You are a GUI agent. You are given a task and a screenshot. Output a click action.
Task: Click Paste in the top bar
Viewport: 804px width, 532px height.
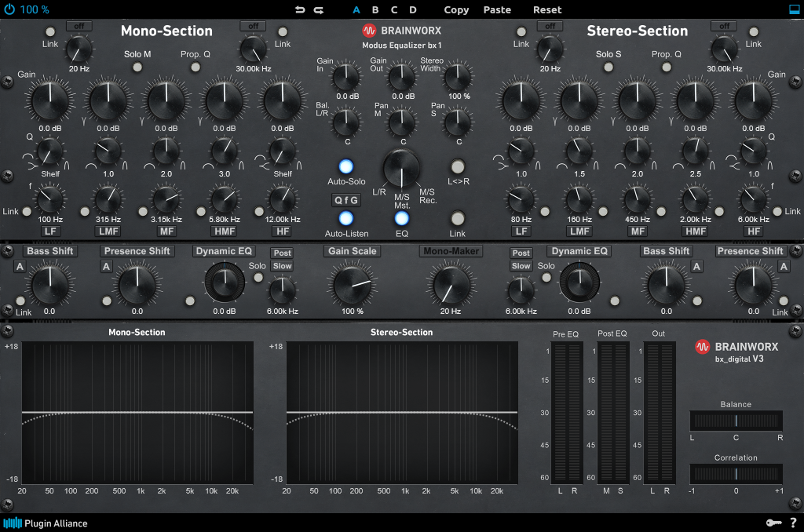coord(497,9)
